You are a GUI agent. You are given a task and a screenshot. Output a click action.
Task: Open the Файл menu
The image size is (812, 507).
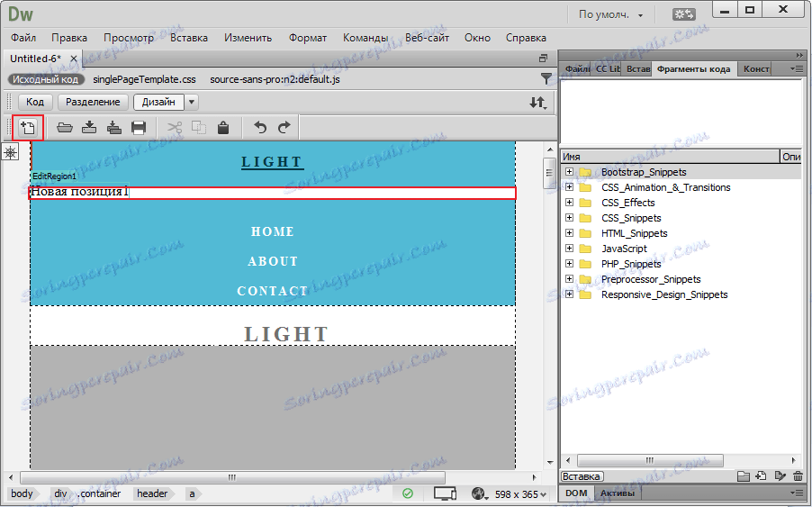click(23, 38)
